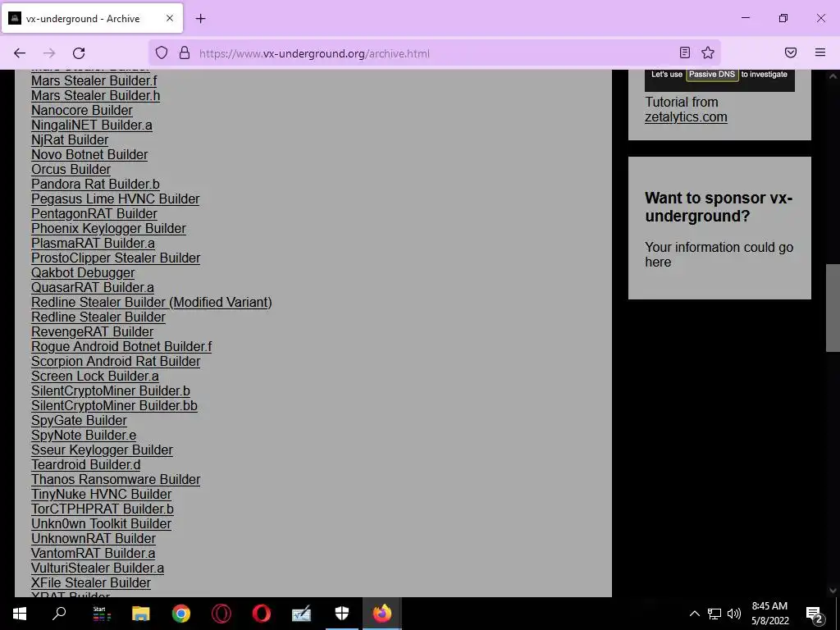The width and height of the screenshot is (840, 630).
Task: Go back to previous page
Action: [20, 53]
